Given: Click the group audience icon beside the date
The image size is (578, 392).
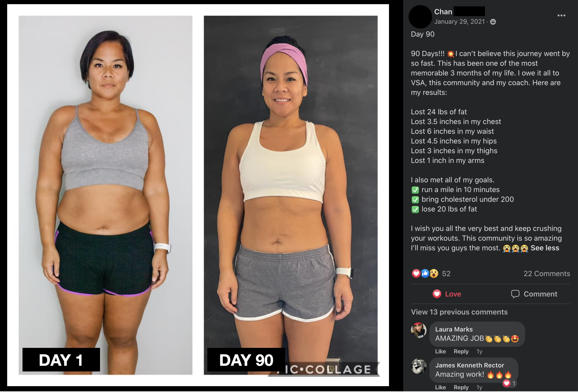Looking at the screenshot, I should (x=493, y=22).
